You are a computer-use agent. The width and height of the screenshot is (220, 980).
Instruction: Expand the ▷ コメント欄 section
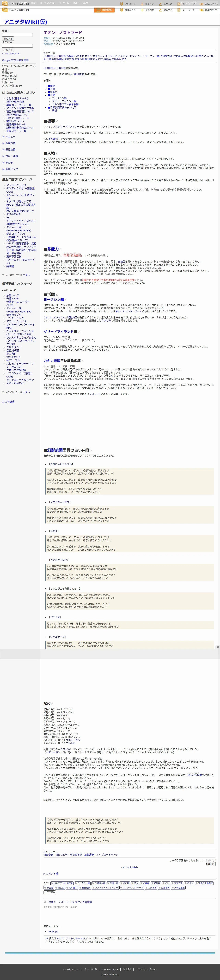(x=51, y=874)
